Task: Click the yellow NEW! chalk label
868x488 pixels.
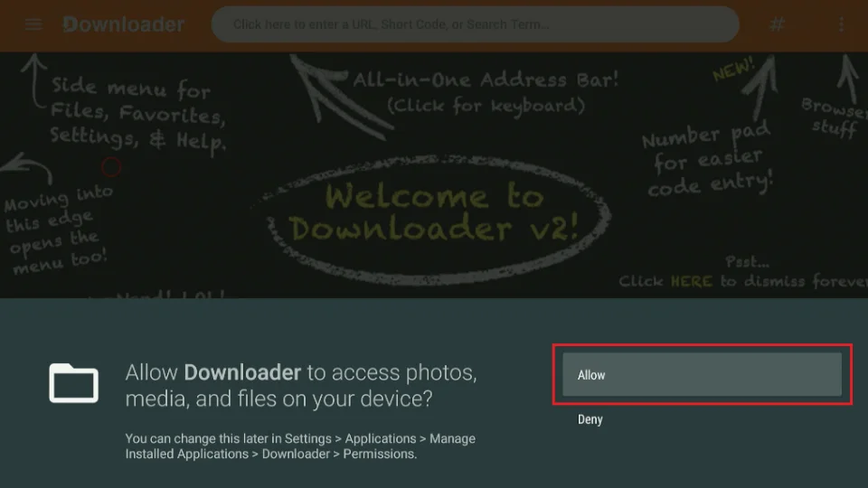Action: tap(732, 71)
